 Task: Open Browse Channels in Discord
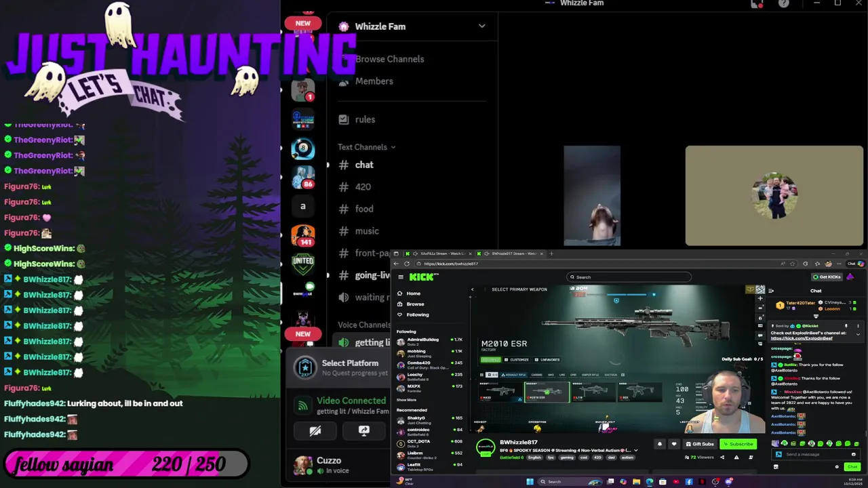point(389,59)
